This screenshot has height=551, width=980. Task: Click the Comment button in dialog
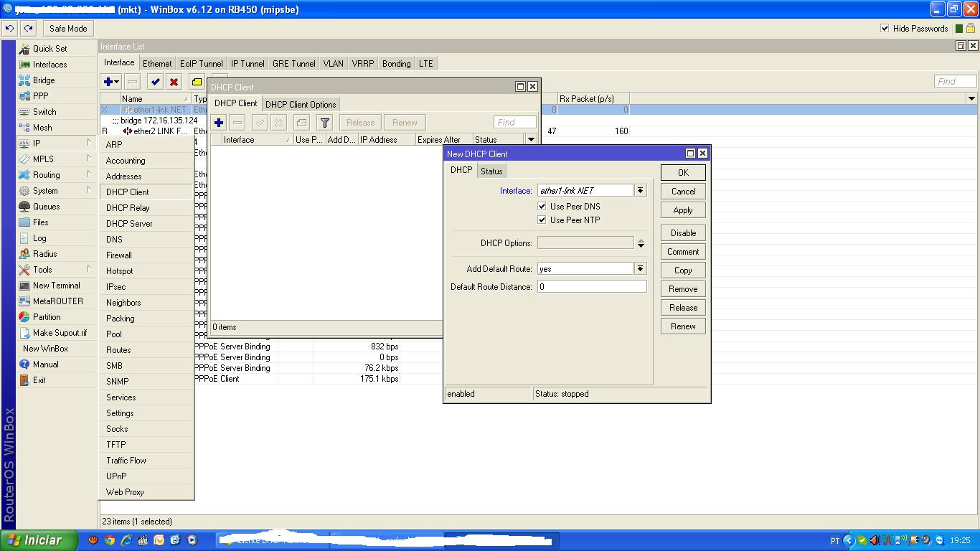click(x=683, y=252)
